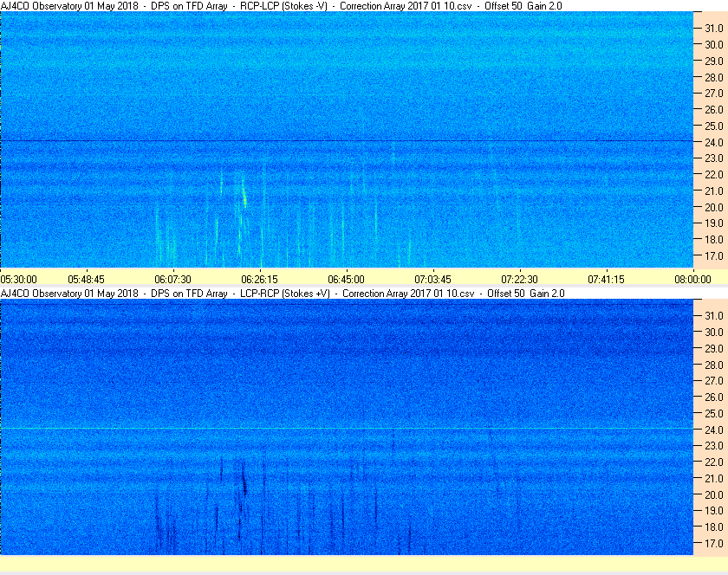Image resolution: width=728 pixels, height=575 pixels.
Task: Pick 21.0 on the Stokes +V frequency axis
Action: click(x=714, y=478)
